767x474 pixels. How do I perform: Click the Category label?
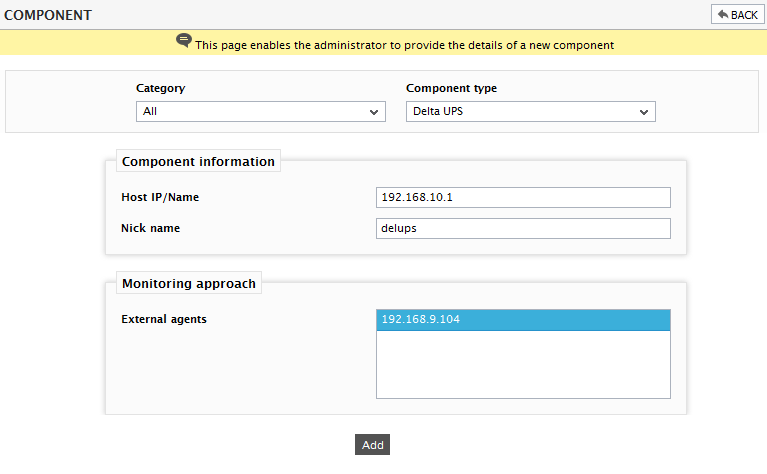160,88
